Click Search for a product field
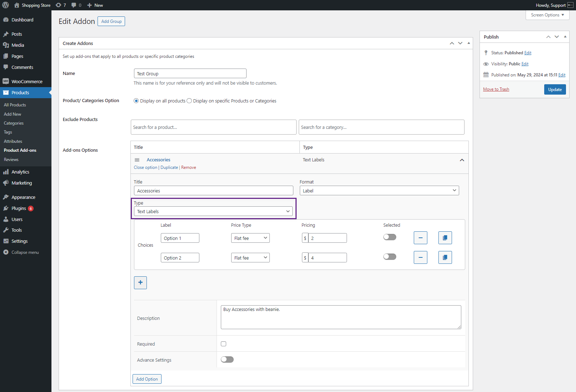The height and width of the screenshot is (392, 576). (x=214, y=127)
